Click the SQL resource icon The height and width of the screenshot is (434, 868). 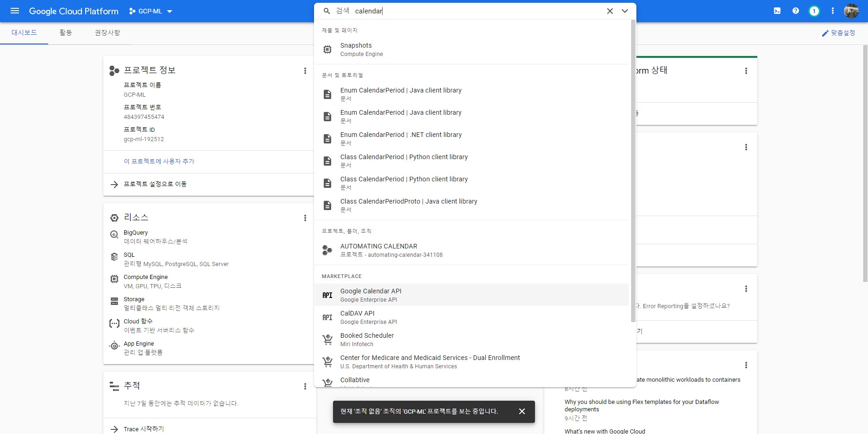click(x=114, y=257)
